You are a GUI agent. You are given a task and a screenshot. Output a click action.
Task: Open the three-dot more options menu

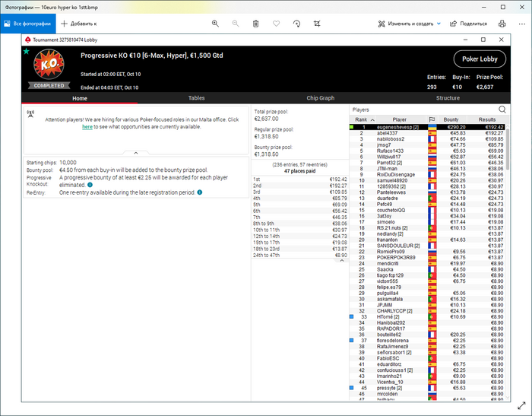(522, 24)
